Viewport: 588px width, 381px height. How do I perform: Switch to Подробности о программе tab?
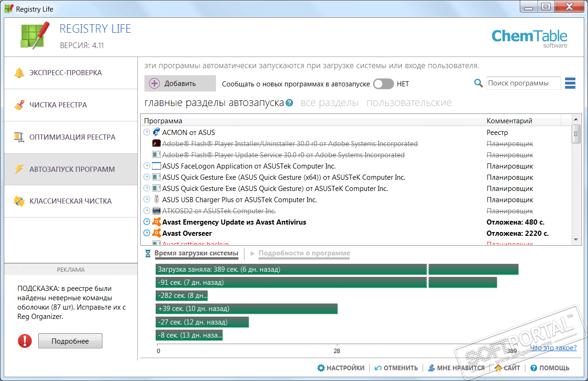[x=304, y=254]
